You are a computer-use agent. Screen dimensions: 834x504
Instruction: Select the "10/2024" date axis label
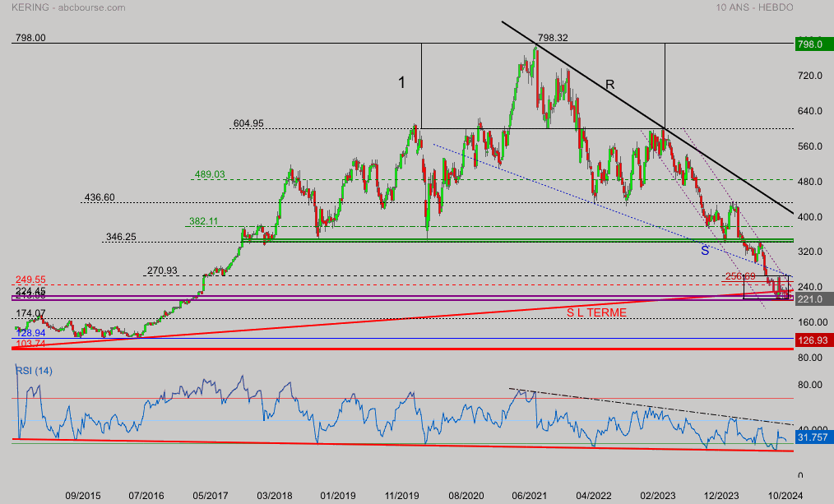[785, 496]
